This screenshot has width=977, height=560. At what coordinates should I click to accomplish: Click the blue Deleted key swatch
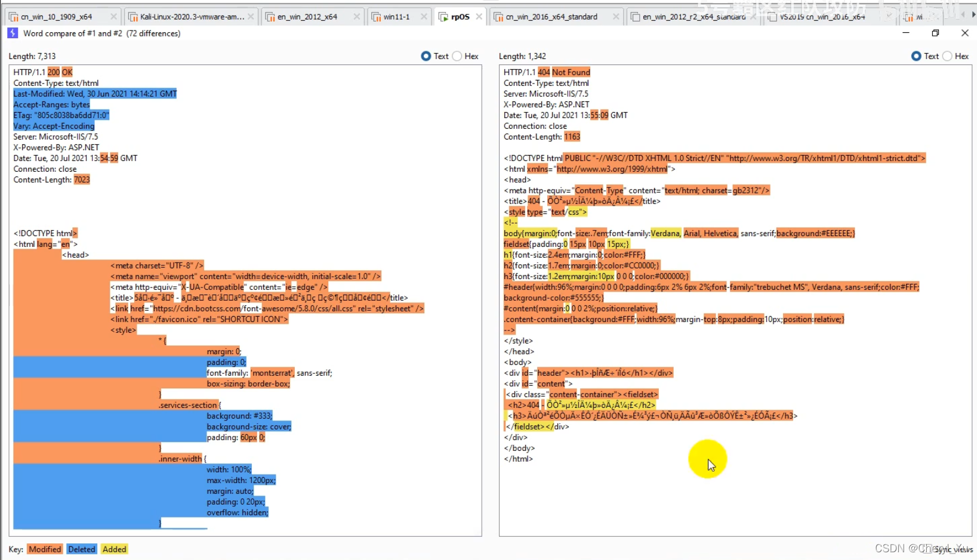pos(82,549)
